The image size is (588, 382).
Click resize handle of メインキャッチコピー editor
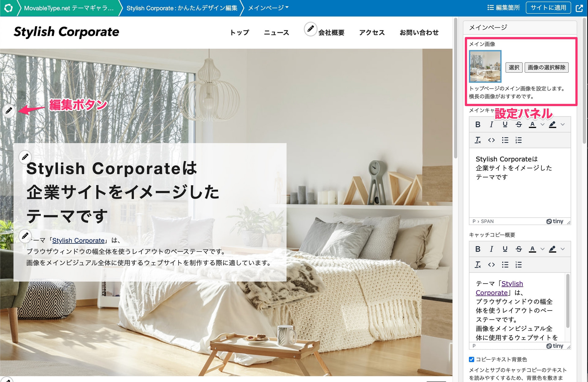click(569, 222)
